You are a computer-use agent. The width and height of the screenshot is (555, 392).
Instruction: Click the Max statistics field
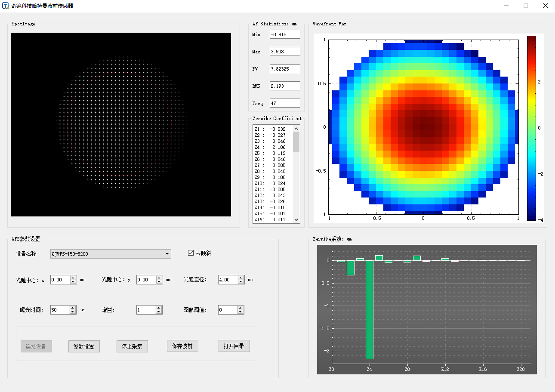tap(285, 52)
